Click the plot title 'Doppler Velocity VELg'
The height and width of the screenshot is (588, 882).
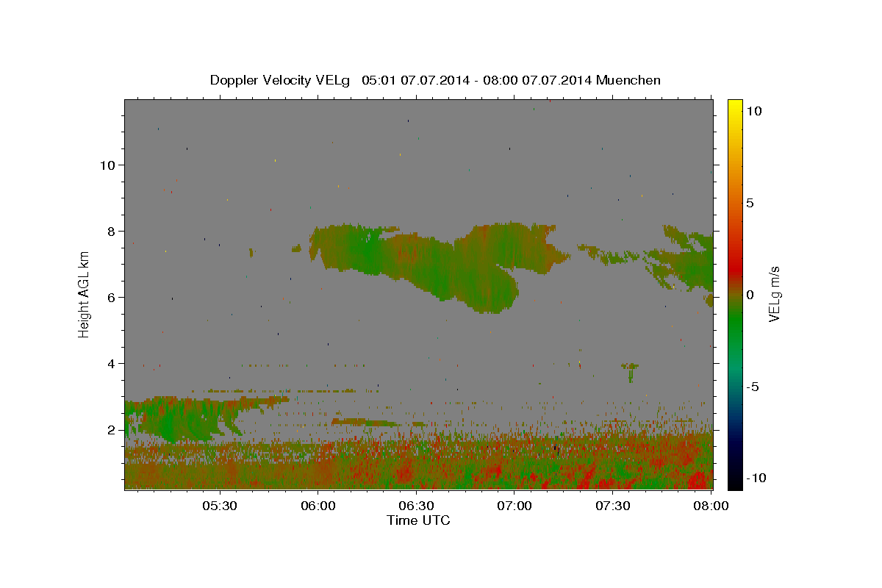282,80
